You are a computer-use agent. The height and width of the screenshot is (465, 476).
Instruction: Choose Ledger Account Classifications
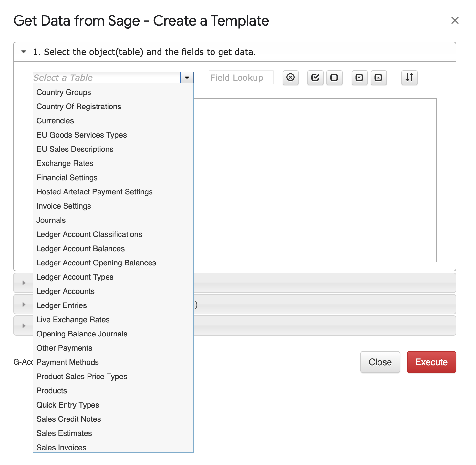coord(113,234)
